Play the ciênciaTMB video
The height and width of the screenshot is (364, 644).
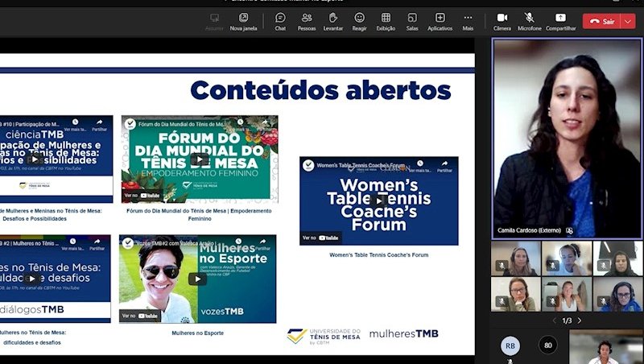coord(35,159)
